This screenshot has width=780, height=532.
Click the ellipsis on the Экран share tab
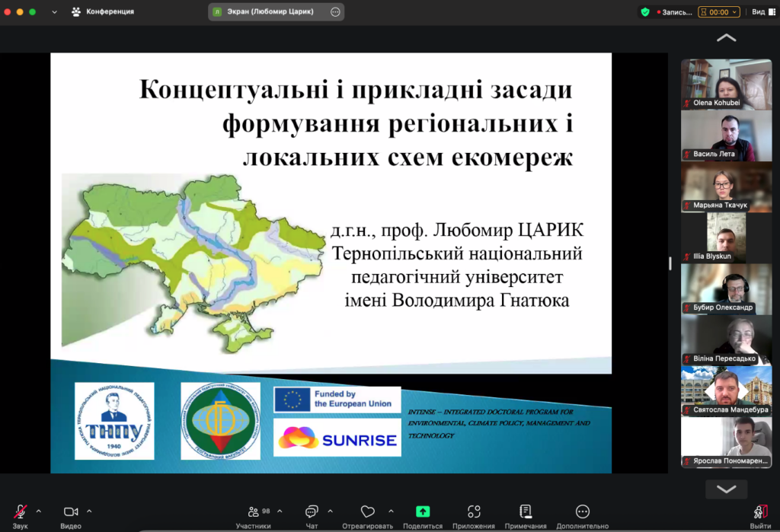335,12
